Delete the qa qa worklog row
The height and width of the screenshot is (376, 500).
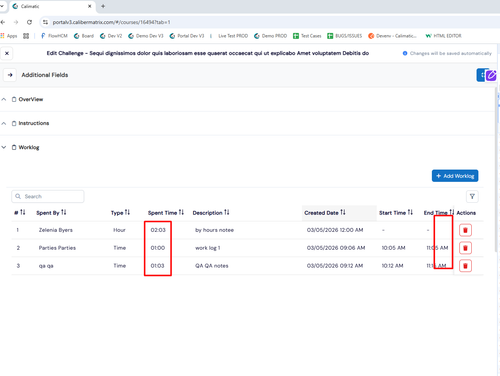pos(465,266)
